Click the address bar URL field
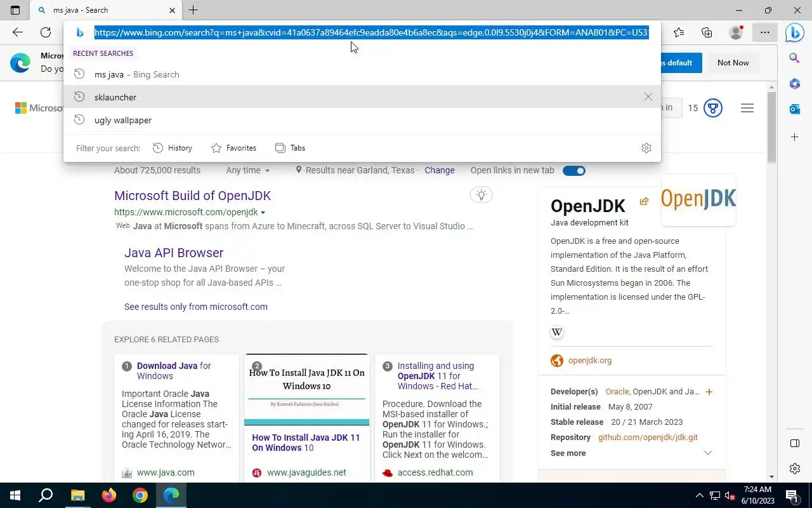This screenshot has height=508, width=812. (x=371, y=32)
